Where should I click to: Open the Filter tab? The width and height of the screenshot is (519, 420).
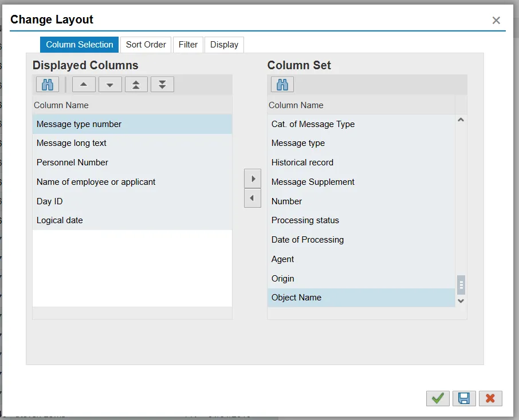pos(188,45)
